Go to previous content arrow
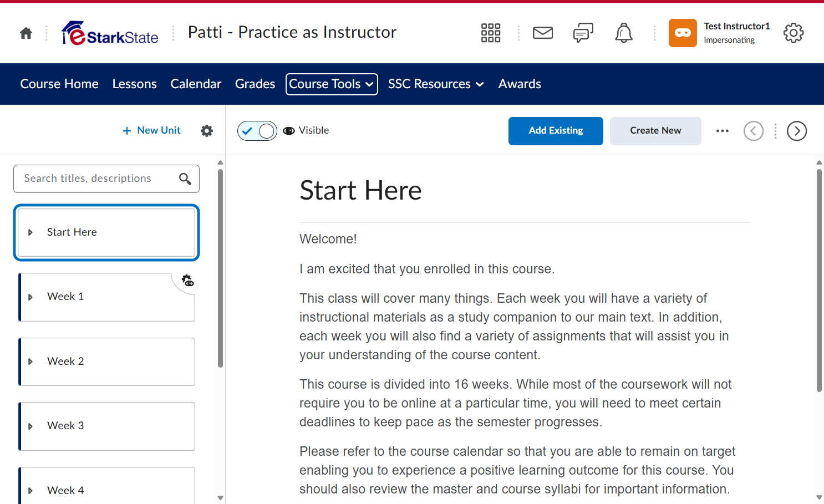 [754, 131]
